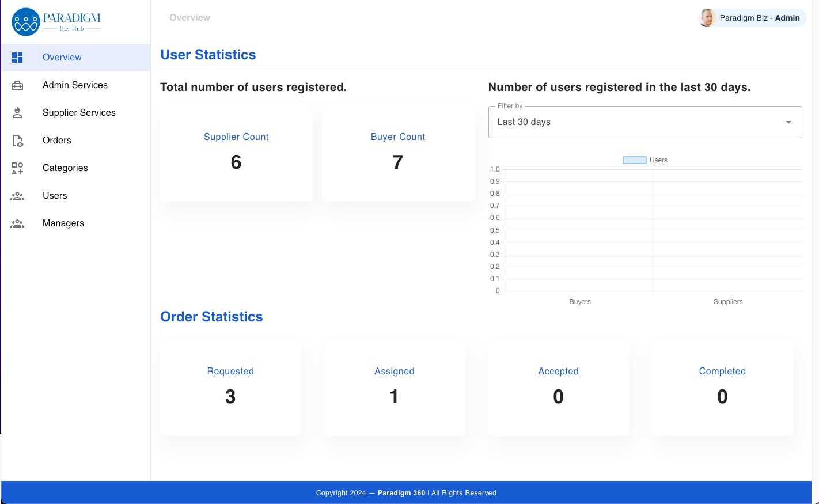Click the Orders document icon
The width and height of the screenshot is (819, 504).
17,141
